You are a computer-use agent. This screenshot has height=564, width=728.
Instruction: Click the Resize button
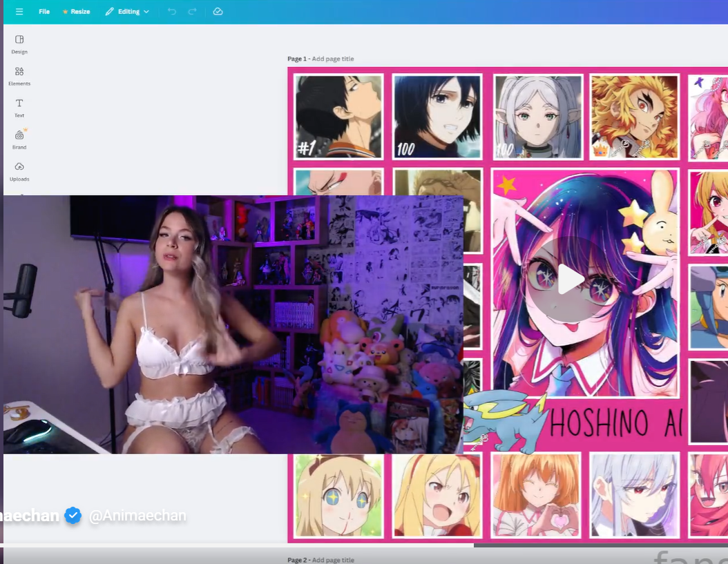pyautogui.click(x=76, y=12)
